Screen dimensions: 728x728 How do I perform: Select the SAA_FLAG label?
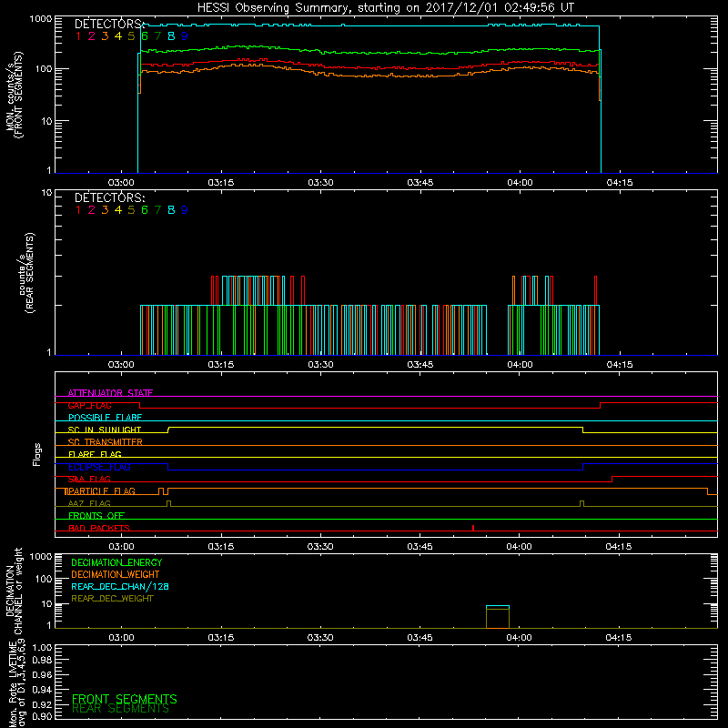click(x=89, y=479)
